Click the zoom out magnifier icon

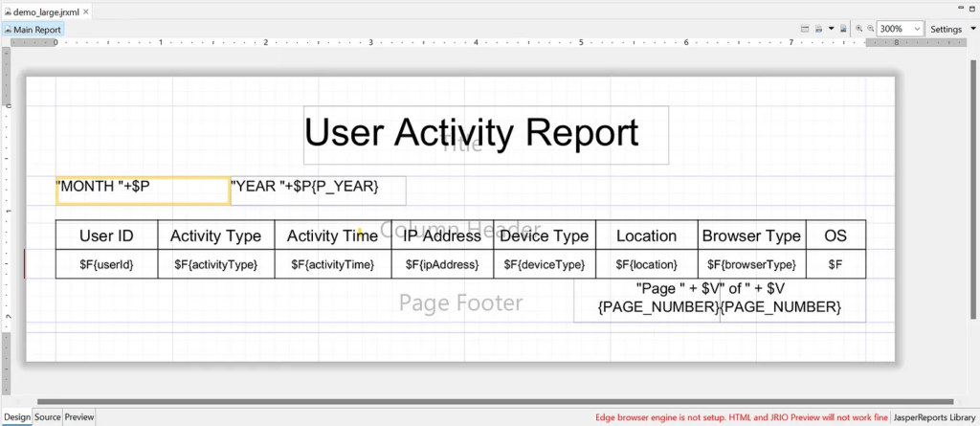tap(870, 30)
